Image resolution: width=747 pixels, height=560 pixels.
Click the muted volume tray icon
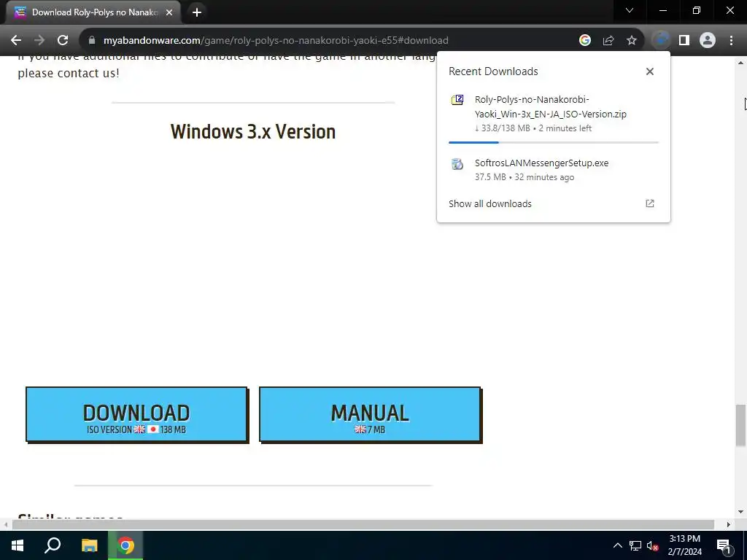point(653,545)
